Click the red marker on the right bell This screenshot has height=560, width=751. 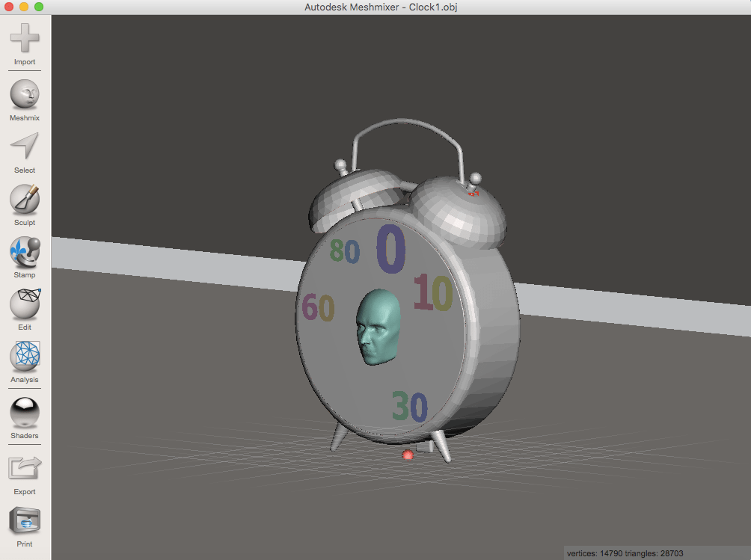coord(472,192)
